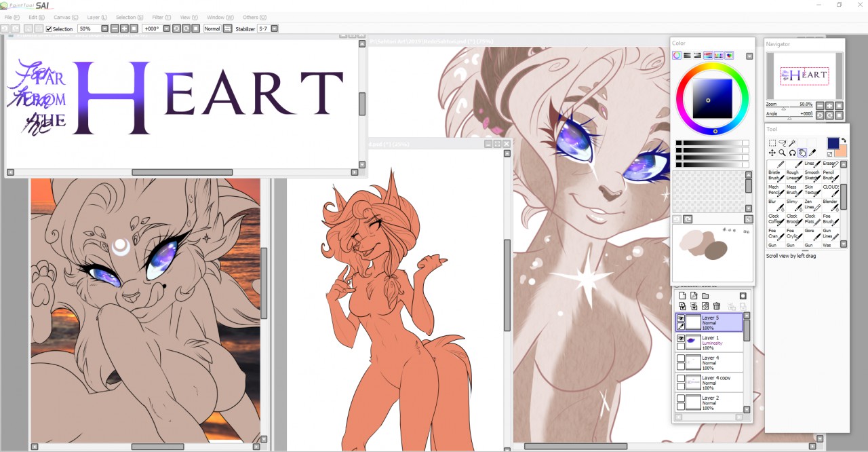Click the layer mask icon

click(x=743, y=296)
